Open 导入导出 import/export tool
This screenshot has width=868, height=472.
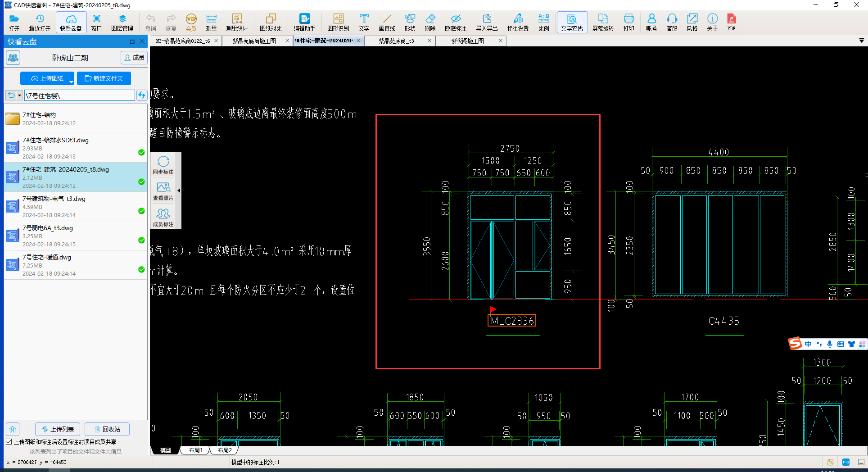point(487,23)
